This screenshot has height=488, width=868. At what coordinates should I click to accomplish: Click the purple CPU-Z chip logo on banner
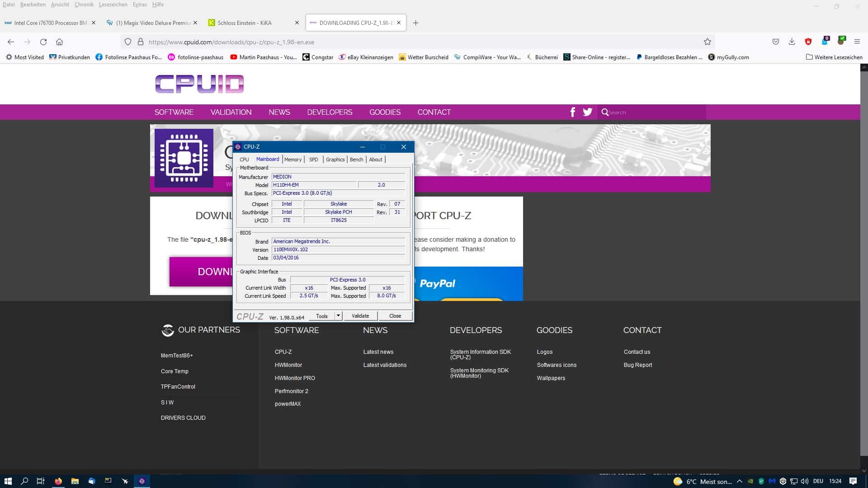184,158
